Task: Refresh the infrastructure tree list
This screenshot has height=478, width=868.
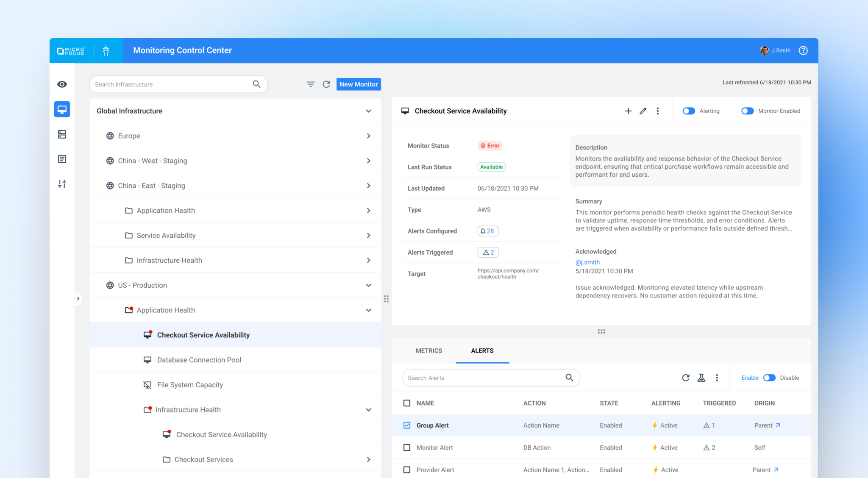Action: click(326, 84)
